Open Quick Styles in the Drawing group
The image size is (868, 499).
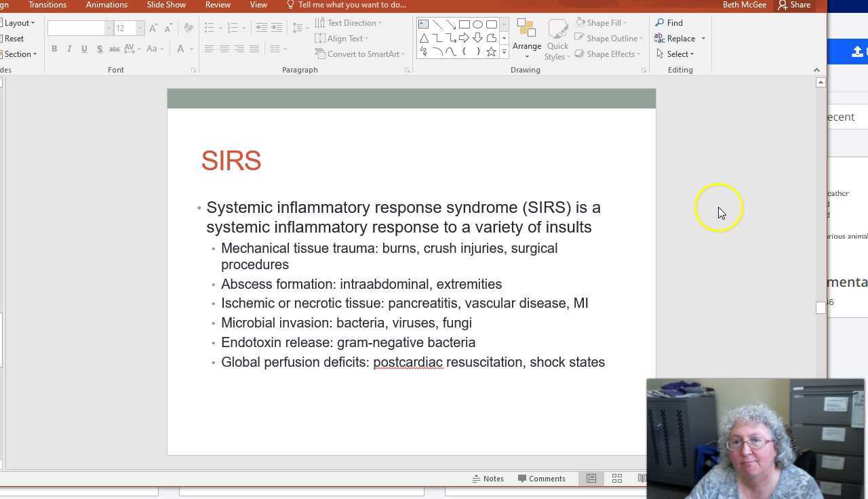pyautogui.click(x=557, y=37)
